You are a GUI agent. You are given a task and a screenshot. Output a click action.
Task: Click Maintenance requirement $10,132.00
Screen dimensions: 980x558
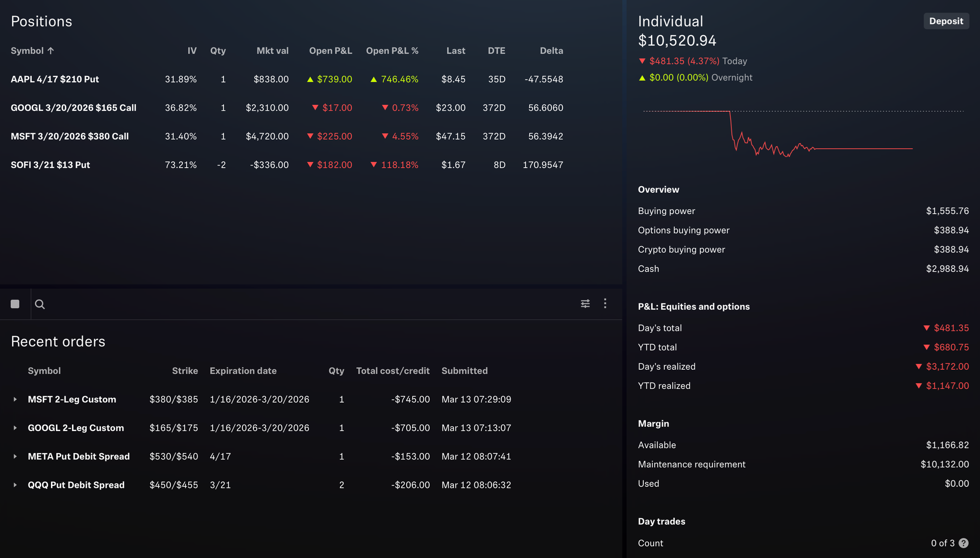coord(945,464)
